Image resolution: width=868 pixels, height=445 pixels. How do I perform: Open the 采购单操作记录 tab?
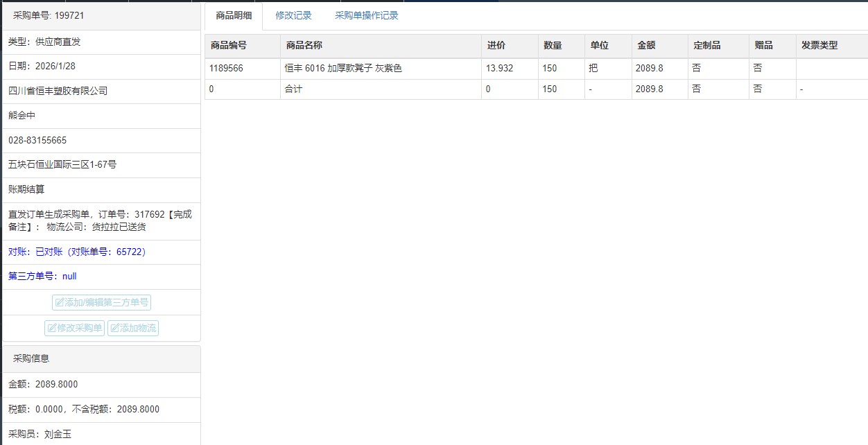(366, 15)
